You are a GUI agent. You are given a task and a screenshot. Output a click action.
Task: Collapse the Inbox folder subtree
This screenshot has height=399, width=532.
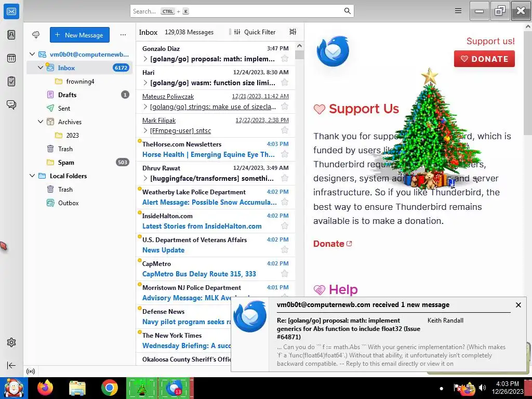pyautogui.click(x=41, y=68)
